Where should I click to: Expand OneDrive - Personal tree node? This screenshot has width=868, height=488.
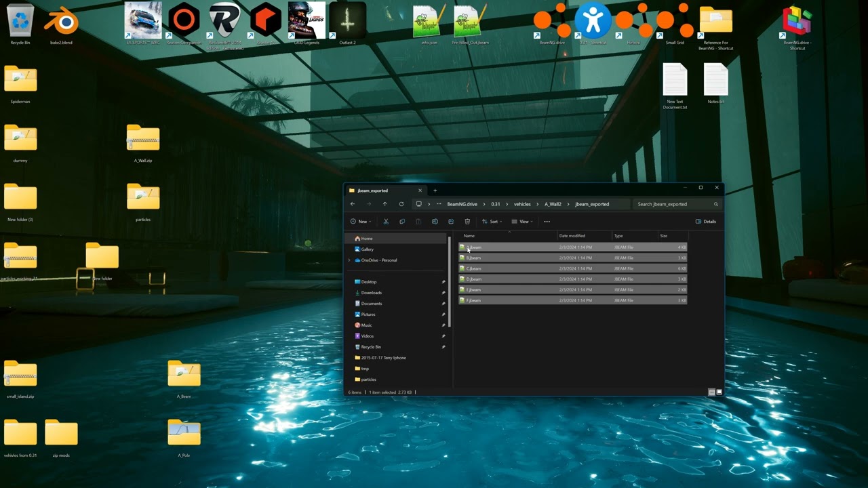click(x=349, y=260)
